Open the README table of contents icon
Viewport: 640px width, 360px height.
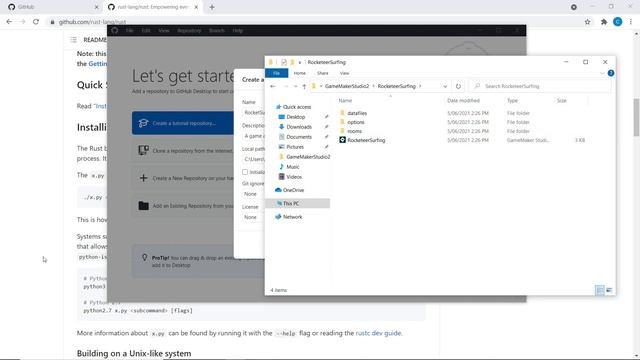(x=73, y=40)
